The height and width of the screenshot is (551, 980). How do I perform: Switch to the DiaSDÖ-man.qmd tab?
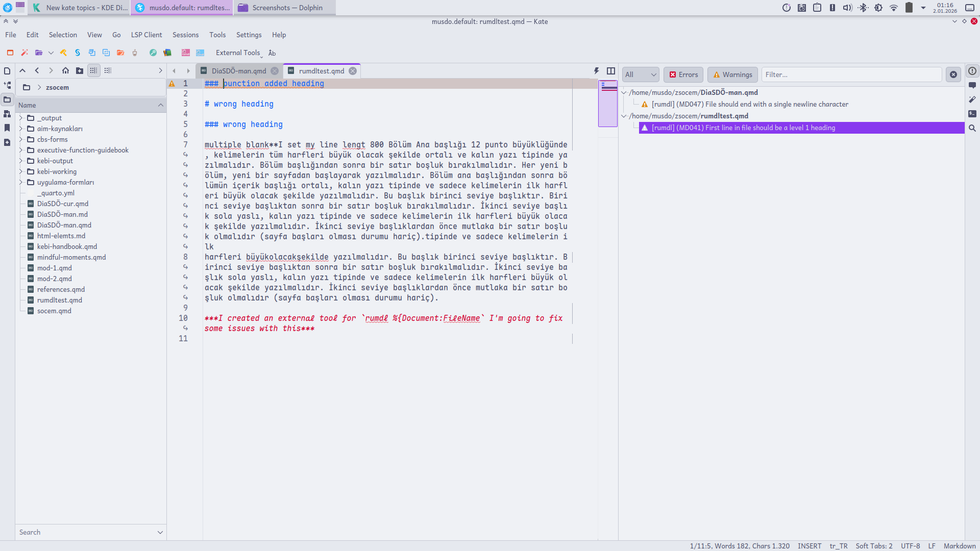coord(239,71)
